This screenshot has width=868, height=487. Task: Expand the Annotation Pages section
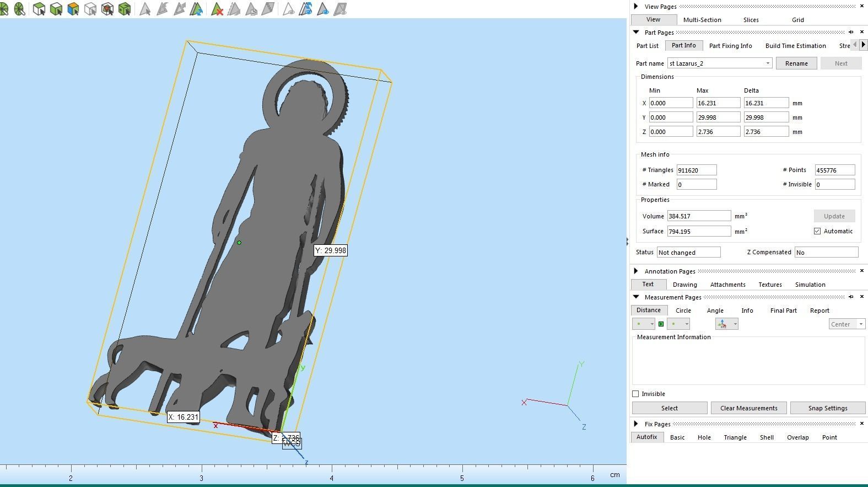(636, 271)
